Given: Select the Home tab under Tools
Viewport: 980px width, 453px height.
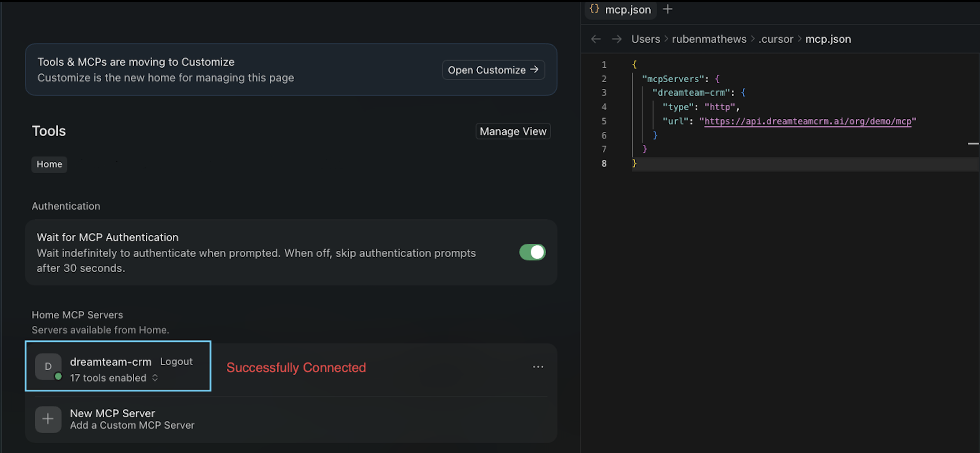Looking at the screenshot, I should tap(49, 164).
